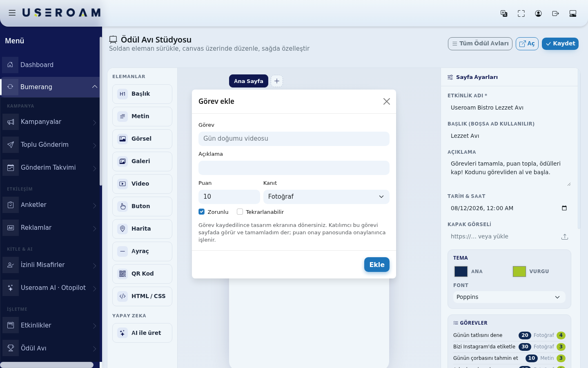Click the panel layout icon in header

click(573, 13)
